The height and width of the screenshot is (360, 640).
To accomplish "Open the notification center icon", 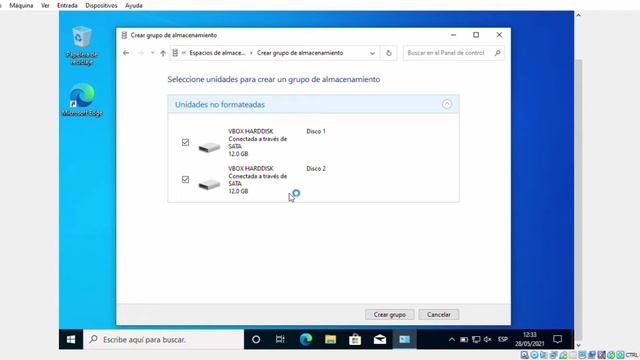I will click(x=558, y=339).
